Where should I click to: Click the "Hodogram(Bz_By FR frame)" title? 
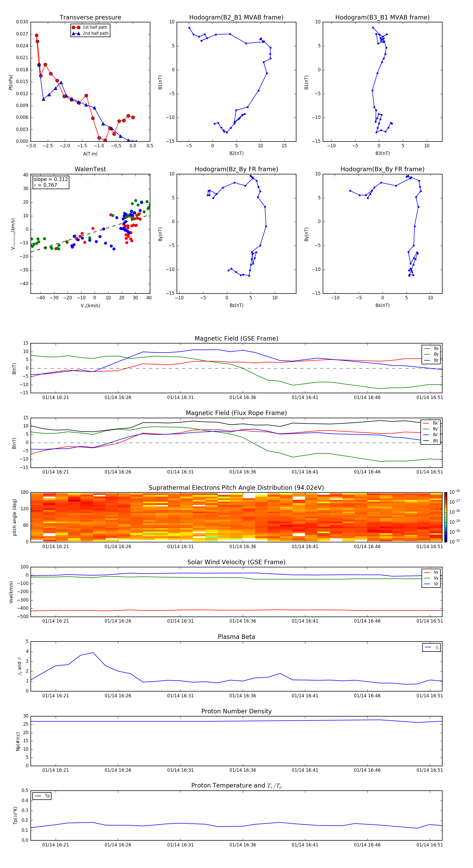236,169
